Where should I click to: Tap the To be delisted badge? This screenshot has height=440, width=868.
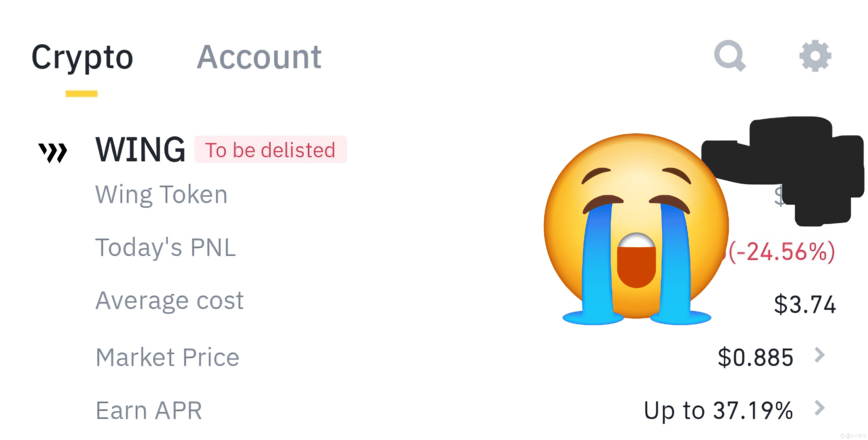click(271, 150)
